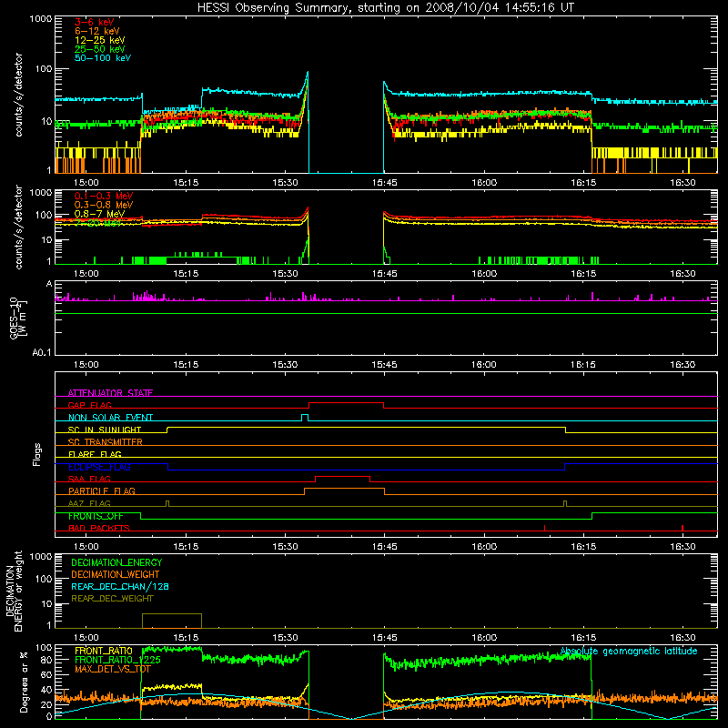Click the 0.1-0.3 MeV legend label
Viewport: 728px width, 728px height.
(104, 196)
